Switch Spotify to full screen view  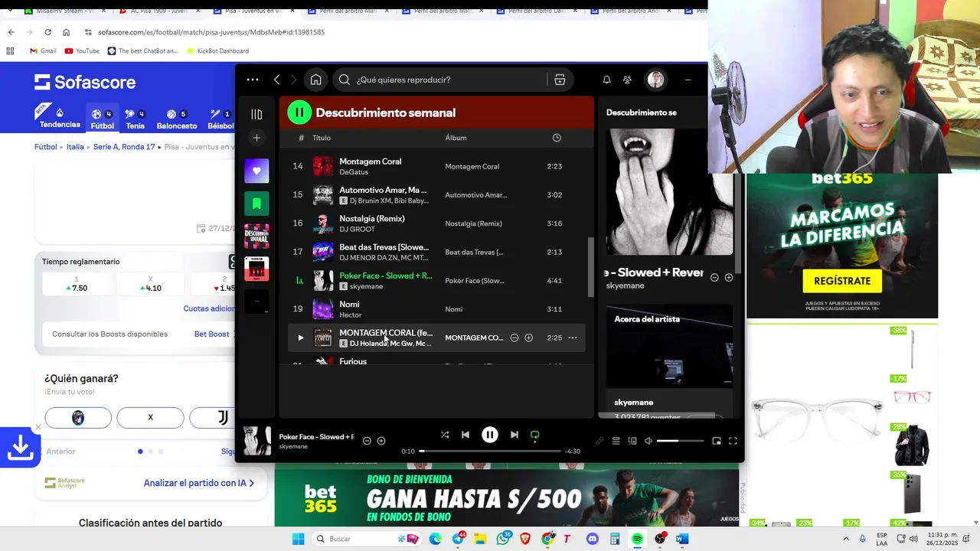click(x=733, y=441)
